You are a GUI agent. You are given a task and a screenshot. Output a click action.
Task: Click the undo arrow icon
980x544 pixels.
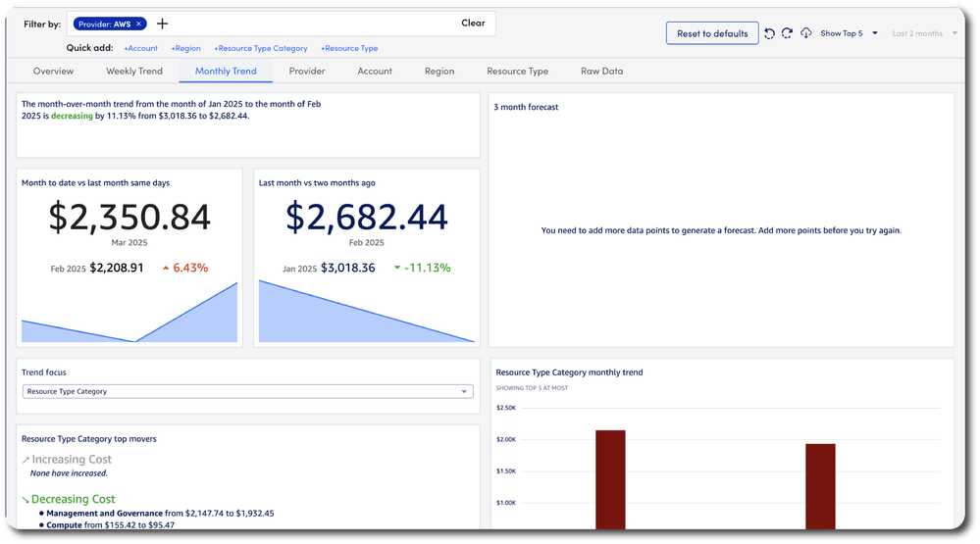click(x=769, y=33)
